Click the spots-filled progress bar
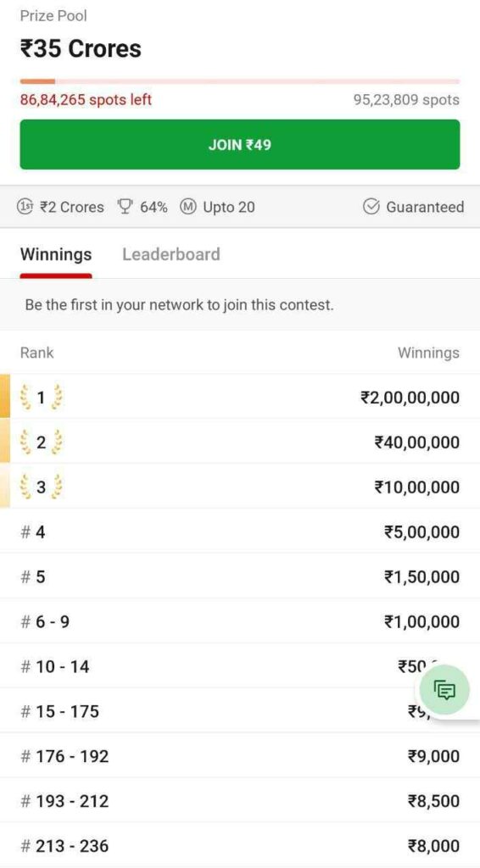Viewport: 480px width, 868px height. tap(240, 81)
